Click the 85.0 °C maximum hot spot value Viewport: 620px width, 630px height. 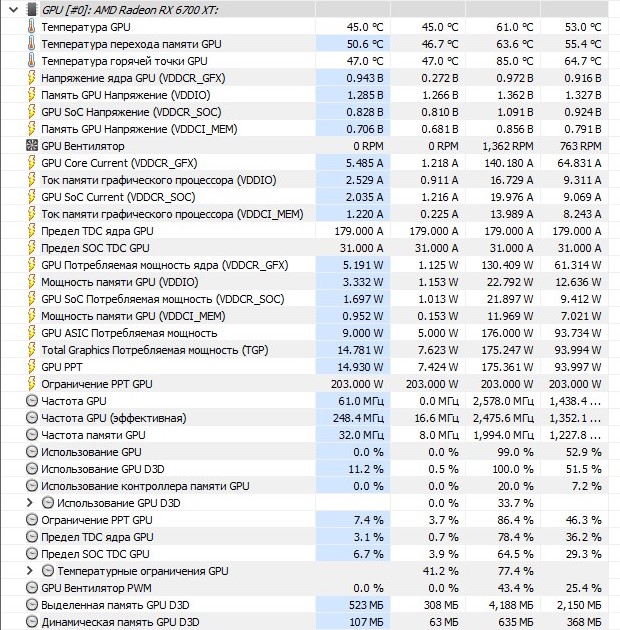[x=515, y=61]
